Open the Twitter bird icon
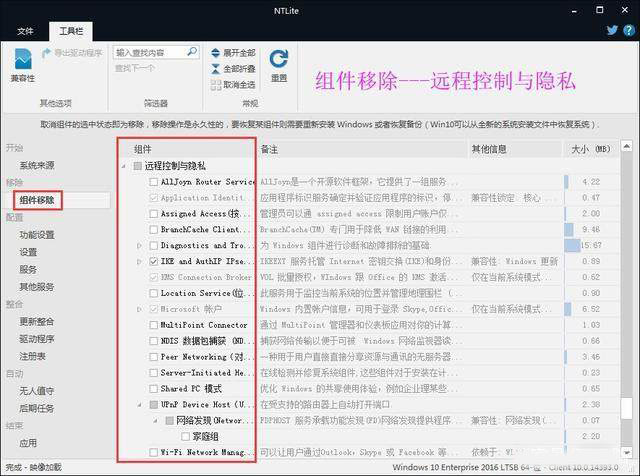This screenshot has width=640, height=476. (x=612, y=30)
